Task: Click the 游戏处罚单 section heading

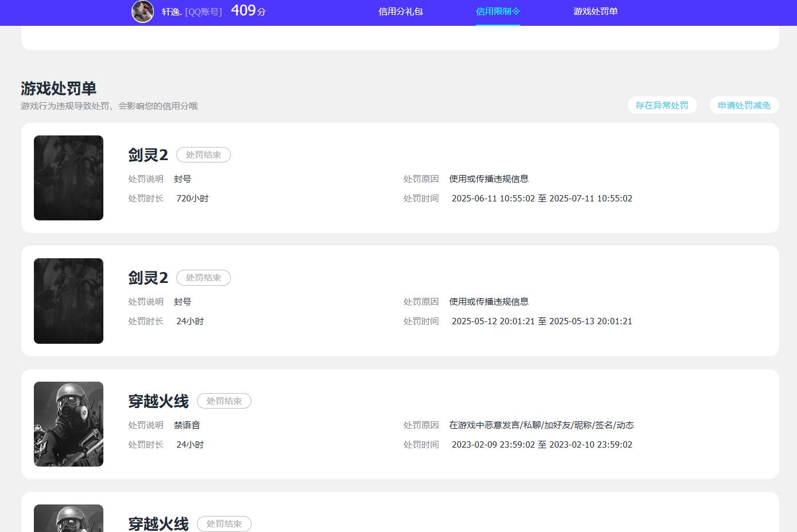Action: tap(59, 88)
